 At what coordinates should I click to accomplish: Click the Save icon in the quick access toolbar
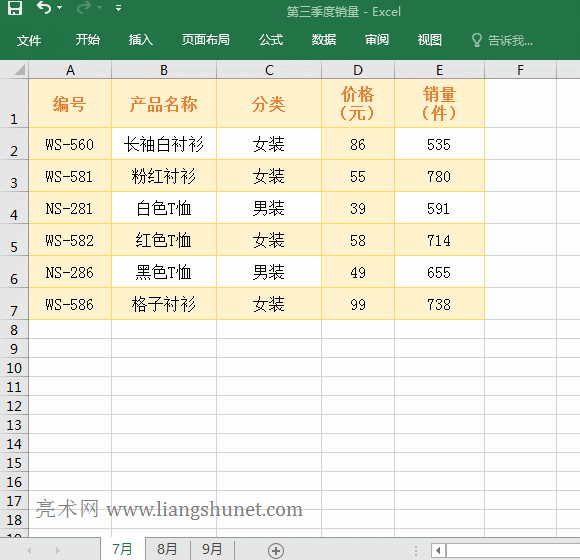click(x=15, y=8)
